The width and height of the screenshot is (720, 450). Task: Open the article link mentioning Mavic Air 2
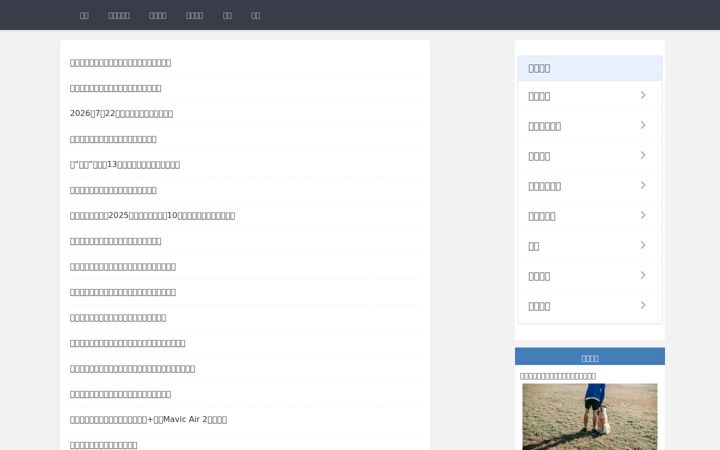pos(148,419)
